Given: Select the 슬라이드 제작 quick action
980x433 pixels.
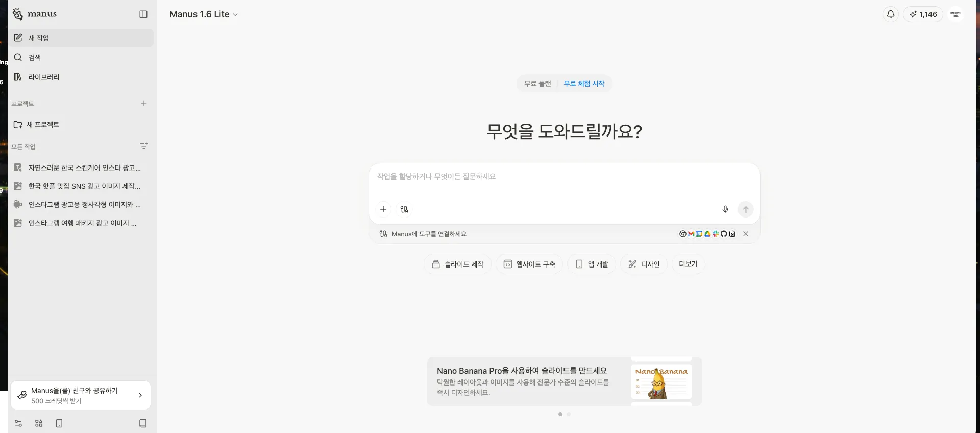Looking at the screenshot, I should pos(458,264).
